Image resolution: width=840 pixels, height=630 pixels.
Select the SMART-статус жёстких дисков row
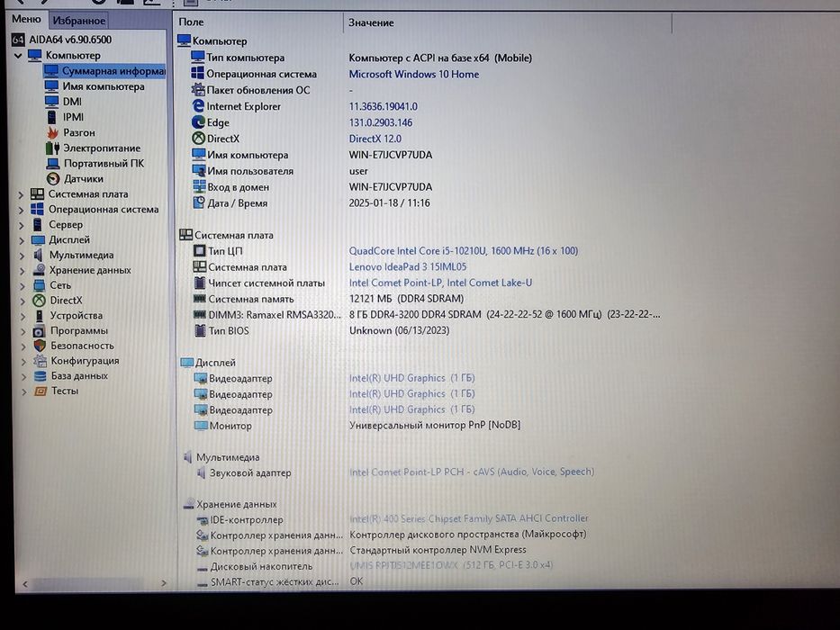click(x=280, y=581)
